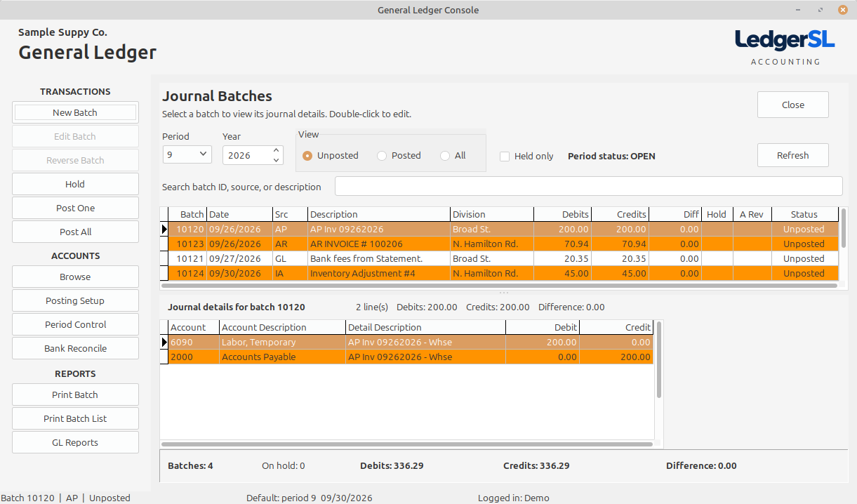The image size is (857, 504).
Task: Click vertical scrollbar of batch table
Action: click(x=844, y=228)
